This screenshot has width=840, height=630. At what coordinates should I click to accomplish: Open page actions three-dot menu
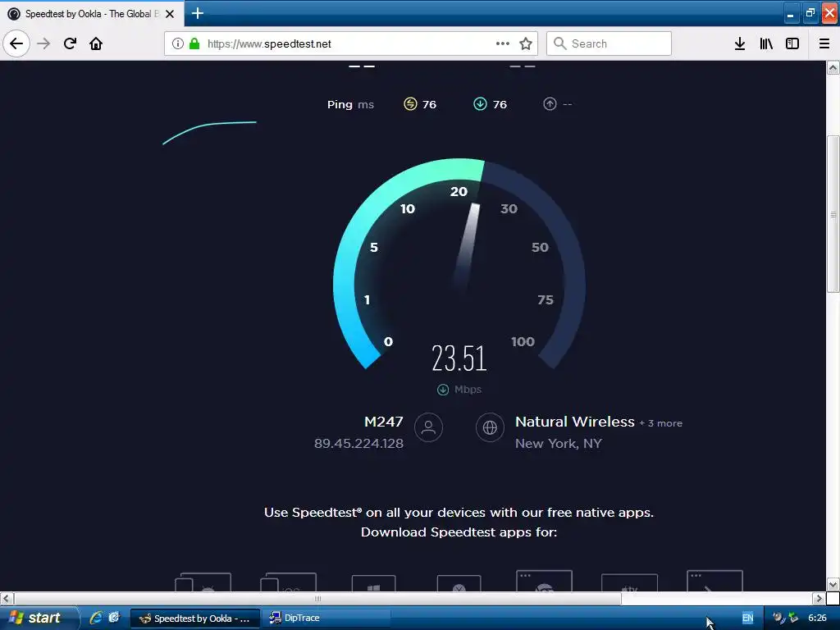click(503, 43)
